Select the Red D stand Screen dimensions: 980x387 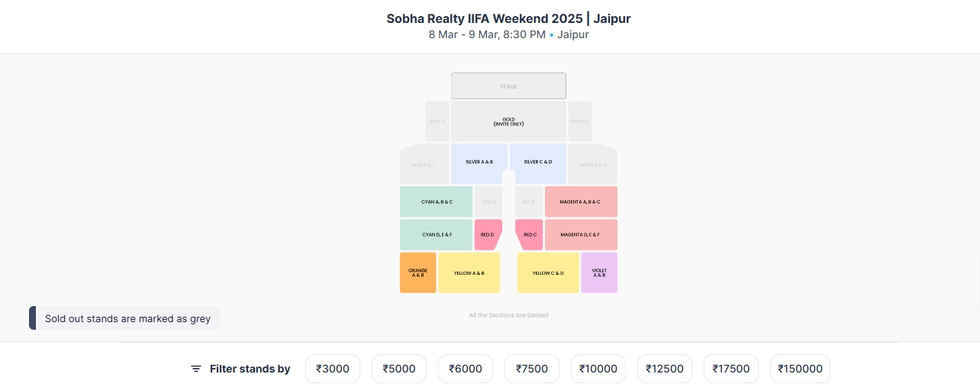pyautogui.click(x=487, y=234)
